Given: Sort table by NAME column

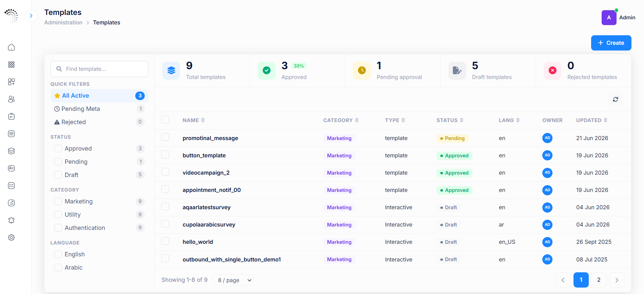Looking at the screenshot, I should pos(194,120).
